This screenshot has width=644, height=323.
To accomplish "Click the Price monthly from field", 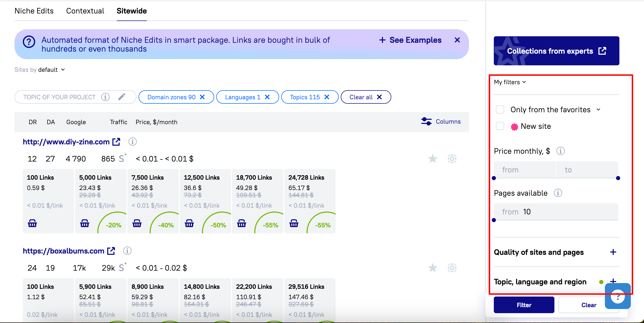I will [525, 170].
